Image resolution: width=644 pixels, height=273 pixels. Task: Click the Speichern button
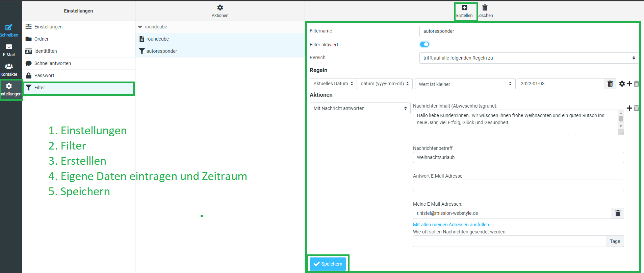(328, 264)
